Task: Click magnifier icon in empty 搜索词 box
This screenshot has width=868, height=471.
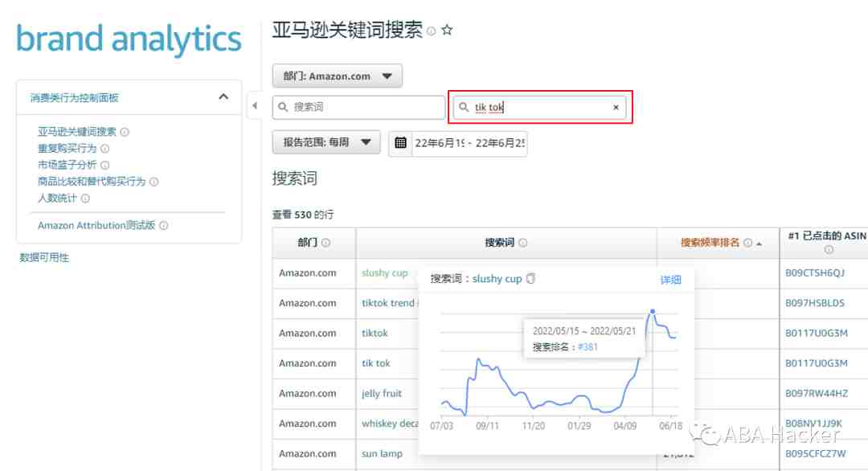Action: point(283,107)
